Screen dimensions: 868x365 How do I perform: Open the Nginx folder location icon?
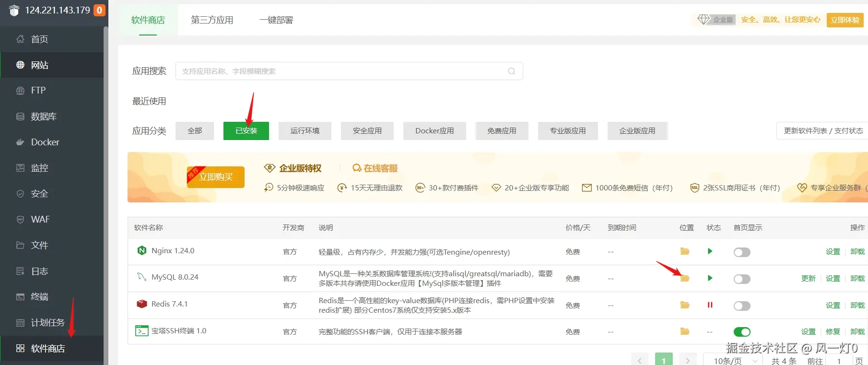pos(685,251)
